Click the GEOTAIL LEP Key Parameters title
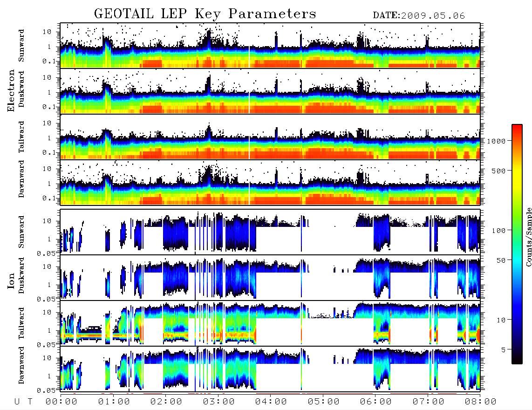 point(205,14)
